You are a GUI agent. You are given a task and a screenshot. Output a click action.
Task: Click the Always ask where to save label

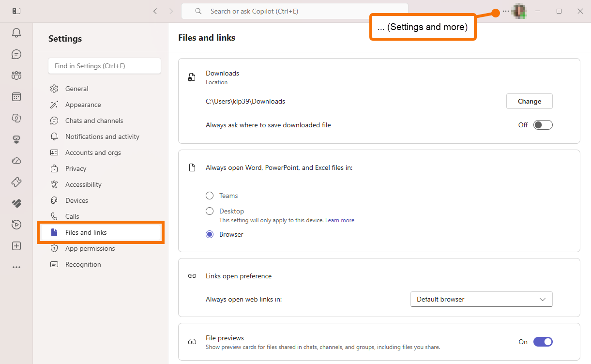coord(268,125)
